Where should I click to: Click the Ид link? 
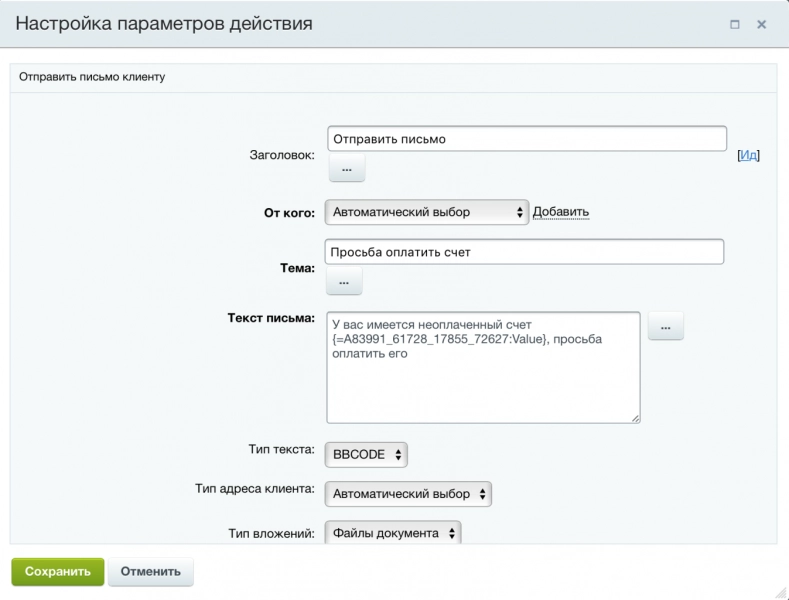[x=748, y=155]
